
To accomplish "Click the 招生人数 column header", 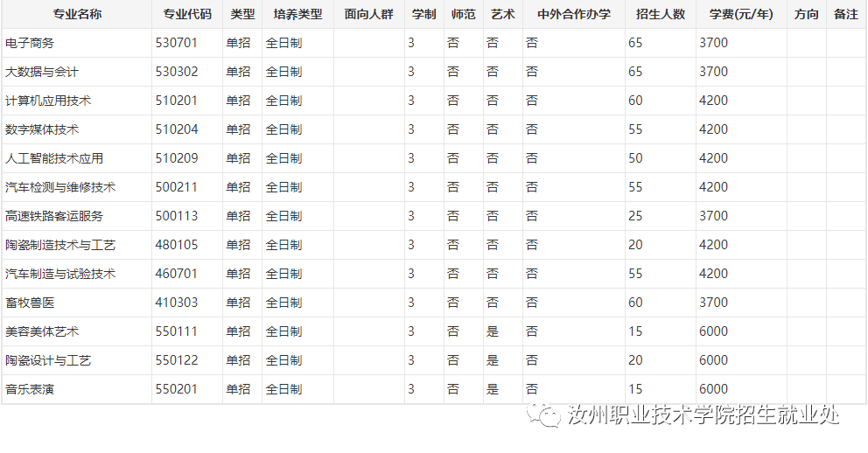I will point(661,15).
